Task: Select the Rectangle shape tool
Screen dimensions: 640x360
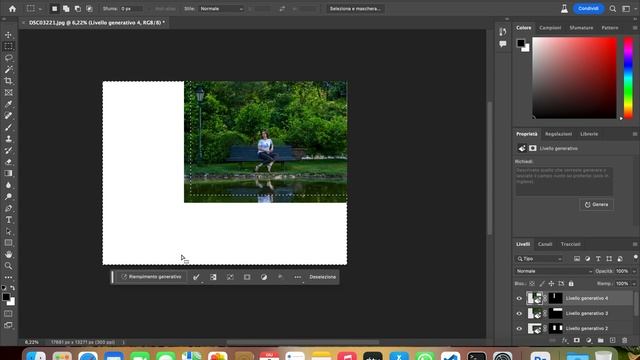Action: pos(8,243)
